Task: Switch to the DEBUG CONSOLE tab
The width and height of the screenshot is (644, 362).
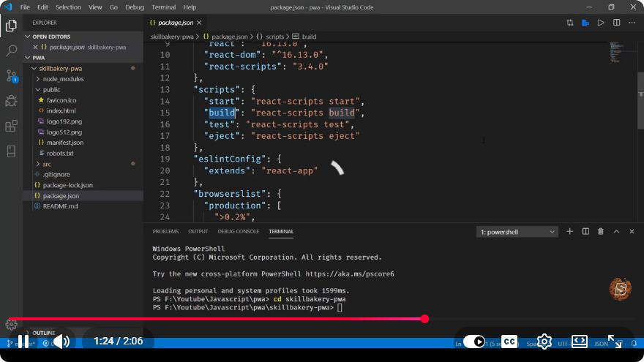Action: coord(239,232)
